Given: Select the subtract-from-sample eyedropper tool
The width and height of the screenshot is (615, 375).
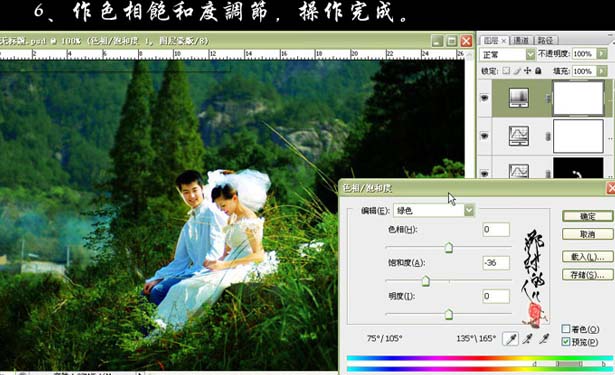Looking at the screenshot, I should (544, 339).
